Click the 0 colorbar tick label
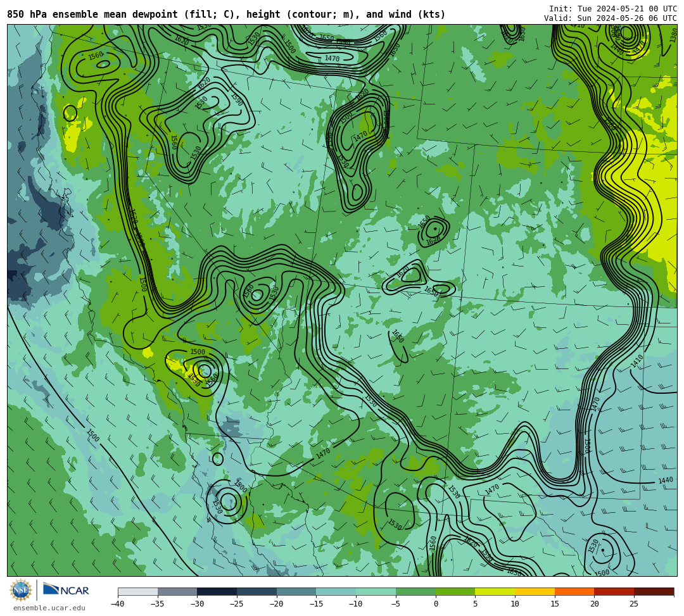The image size is (684, 616). click(x=435, y=604)
